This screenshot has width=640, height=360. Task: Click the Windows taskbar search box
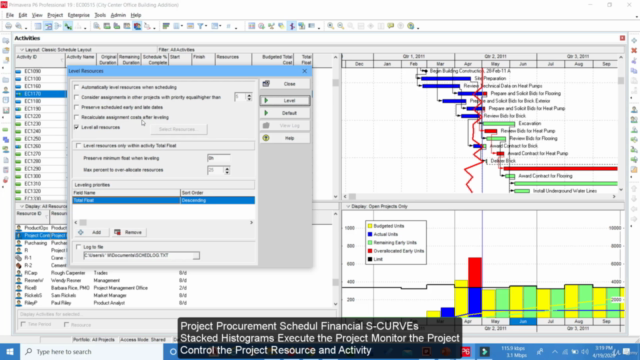coord(91,351)
